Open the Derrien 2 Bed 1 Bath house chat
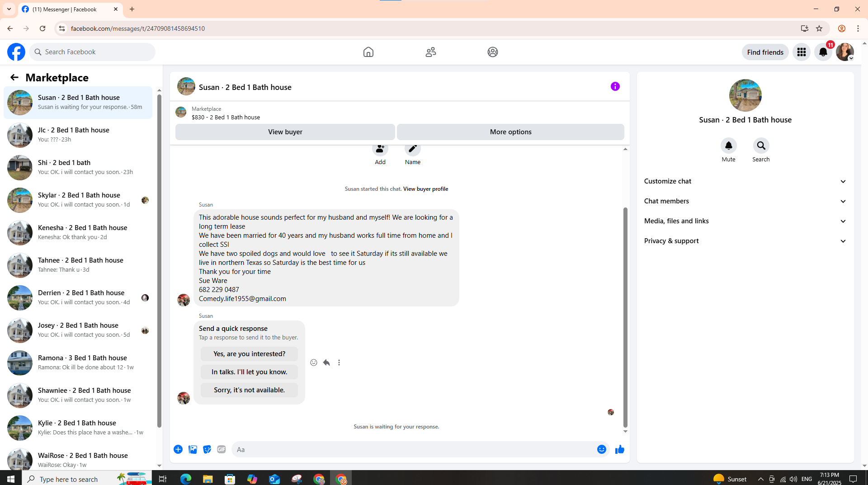Image resolution: width=868 pixels, height=485 pixels. tap(78, 297)
